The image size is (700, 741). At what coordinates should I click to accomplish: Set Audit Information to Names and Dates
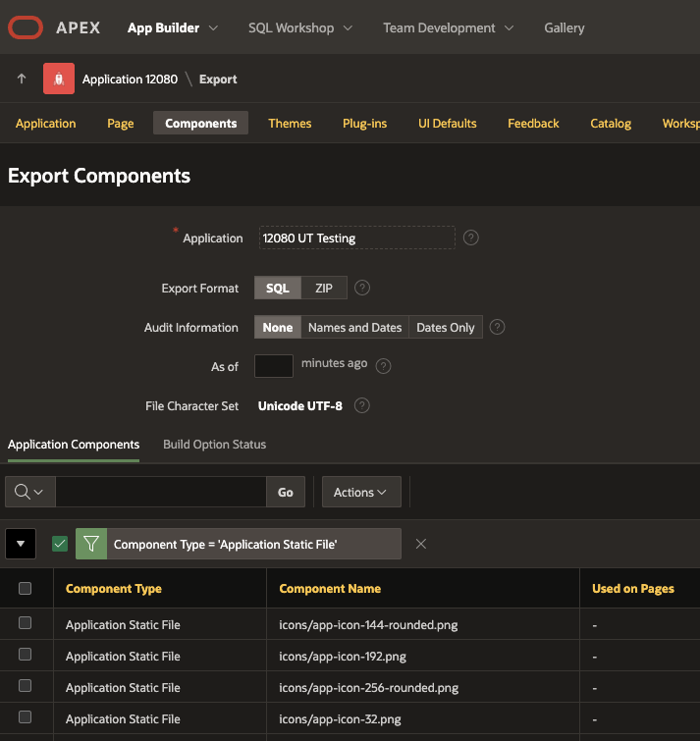[x=355, y=327]
